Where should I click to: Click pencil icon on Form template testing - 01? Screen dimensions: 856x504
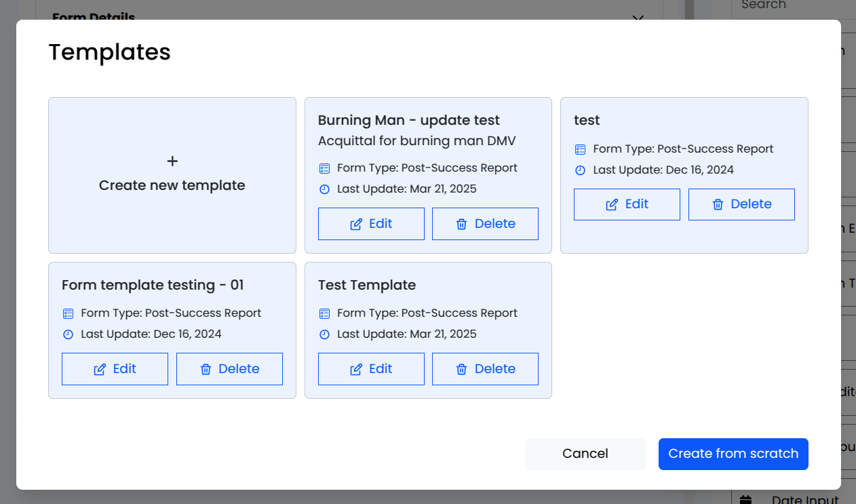click(x=100, y=370)
